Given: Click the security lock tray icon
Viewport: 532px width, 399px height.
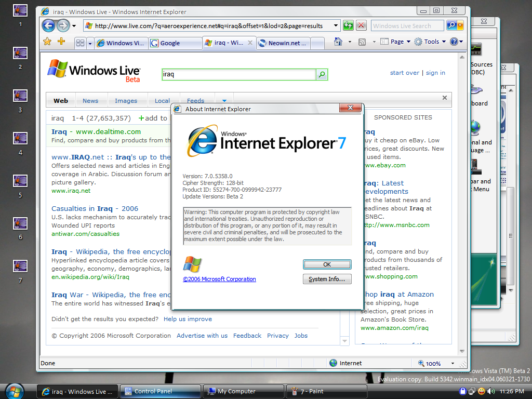Looking at the screenshot, I should point(462,391).
